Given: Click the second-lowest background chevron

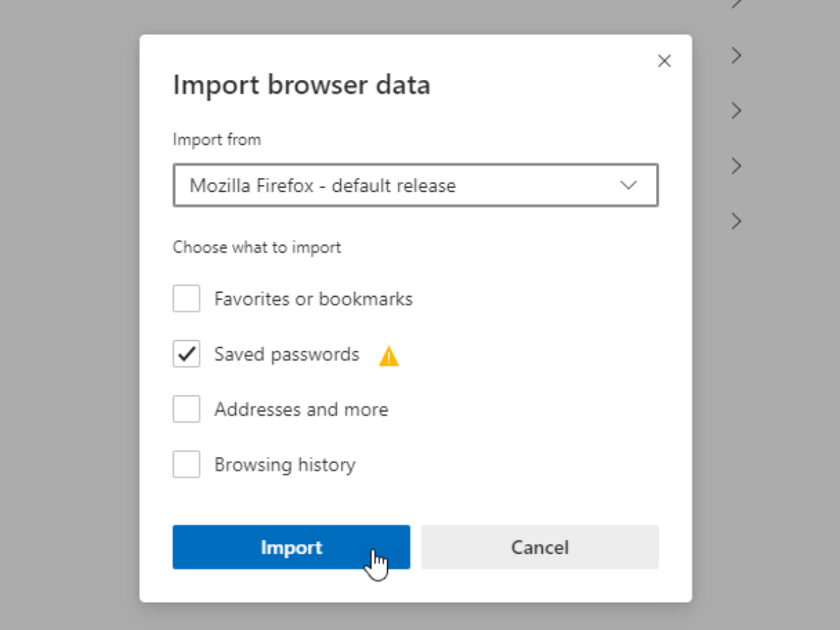Looking at the screenshot, I should coord(736,166).
